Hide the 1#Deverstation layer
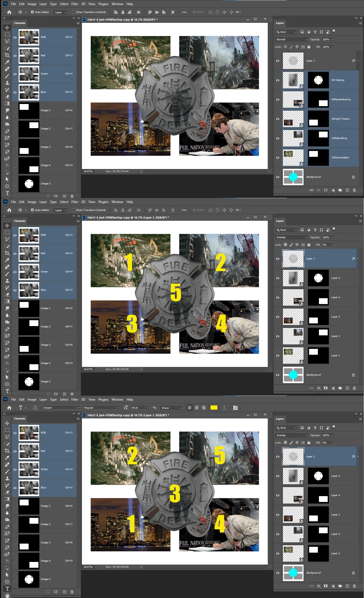This screenshot has height=598, width=364. (278, 158)
